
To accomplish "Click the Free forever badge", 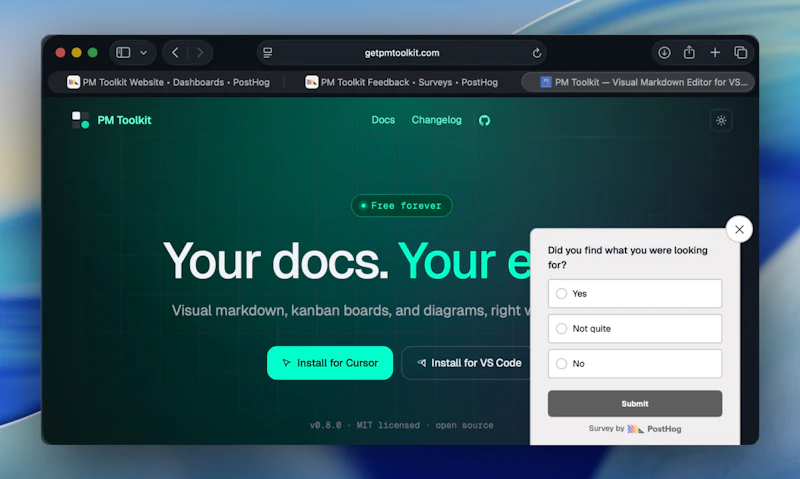I will click(x=402, y=206).
